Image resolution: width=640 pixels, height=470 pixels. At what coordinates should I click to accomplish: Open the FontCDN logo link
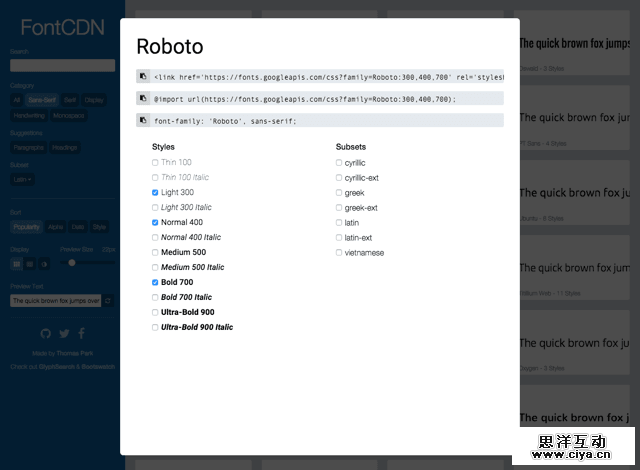tap(62, 27)
